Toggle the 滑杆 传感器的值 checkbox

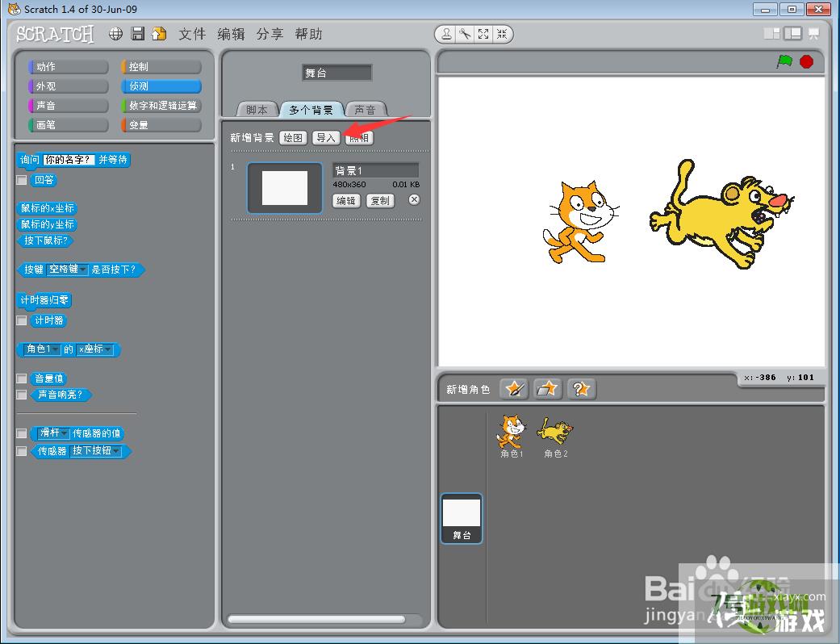[22, 433]
